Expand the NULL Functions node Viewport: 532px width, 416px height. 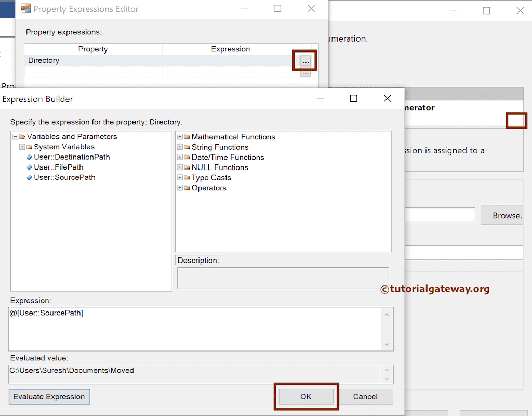coord(179,167)
